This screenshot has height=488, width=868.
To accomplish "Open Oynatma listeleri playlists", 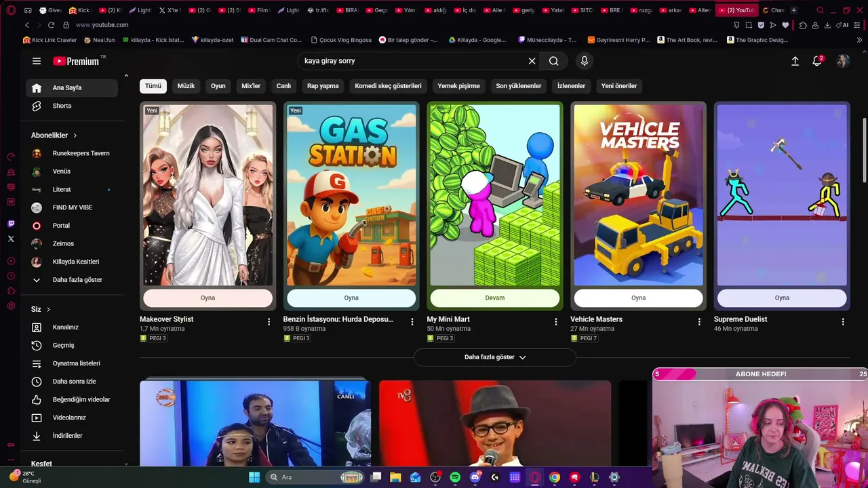I will coord(73,363).
